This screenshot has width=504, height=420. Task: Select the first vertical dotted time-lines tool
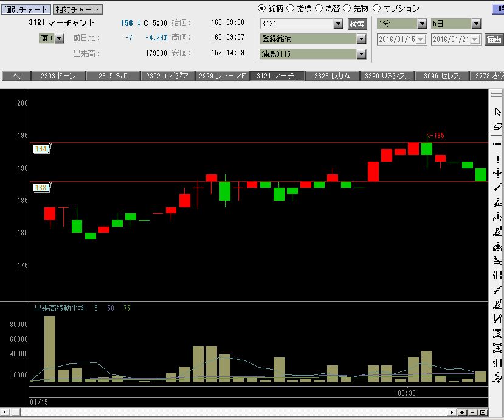(x=497, y=275)
